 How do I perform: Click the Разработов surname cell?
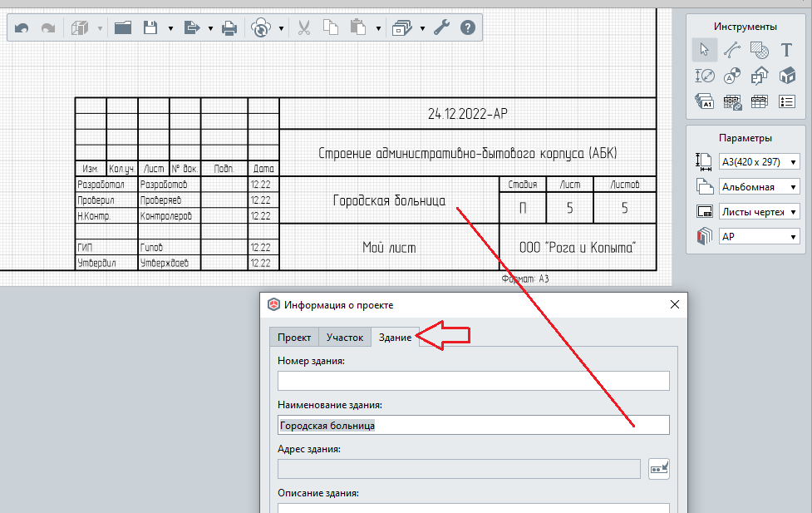coord(170,185)
